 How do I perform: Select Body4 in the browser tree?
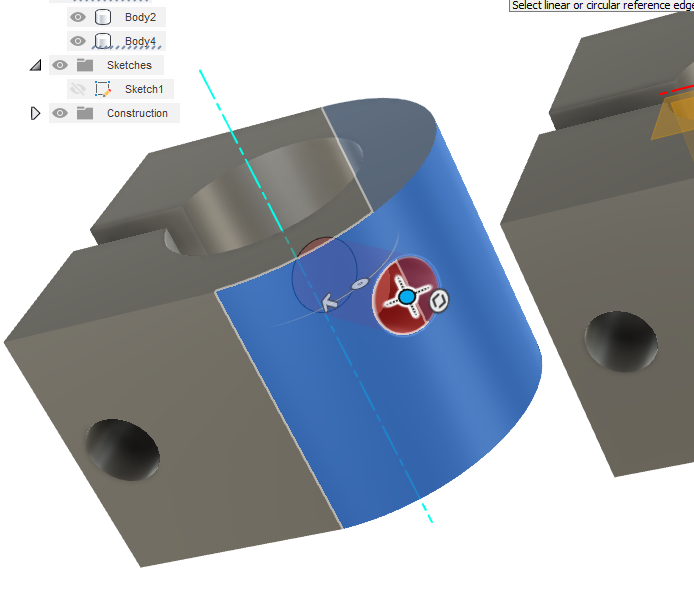click(140, 41)
